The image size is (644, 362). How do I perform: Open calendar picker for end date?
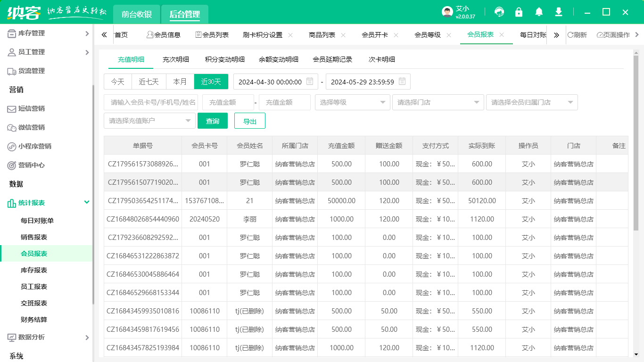coord(402,82)
